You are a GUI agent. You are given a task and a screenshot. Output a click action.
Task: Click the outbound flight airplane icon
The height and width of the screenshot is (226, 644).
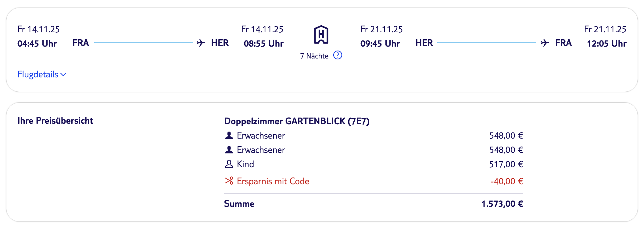tap(201, 43)
